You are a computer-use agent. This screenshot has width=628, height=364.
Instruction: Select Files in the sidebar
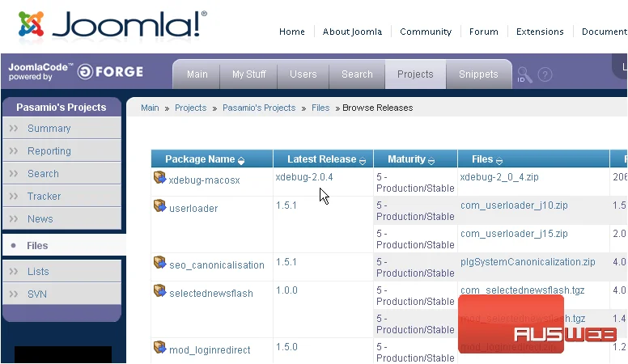click(64, 245)
